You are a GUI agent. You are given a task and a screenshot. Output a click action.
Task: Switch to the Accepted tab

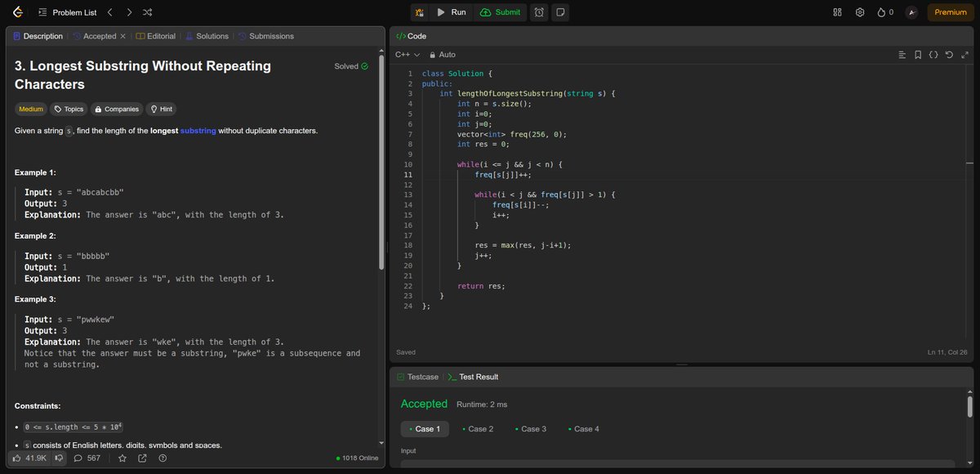click(x=94, y=36)
